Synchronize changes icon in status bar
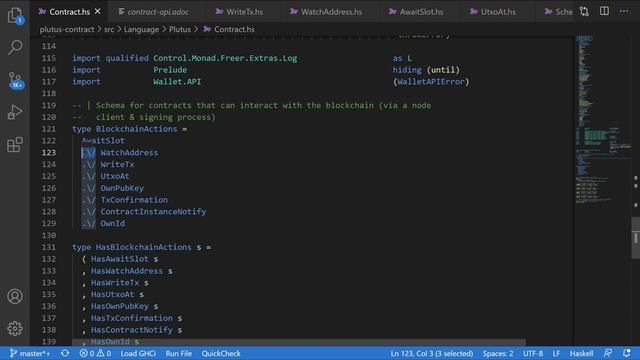The height and width of the screenshot is (360, 640). coord(65,353)
